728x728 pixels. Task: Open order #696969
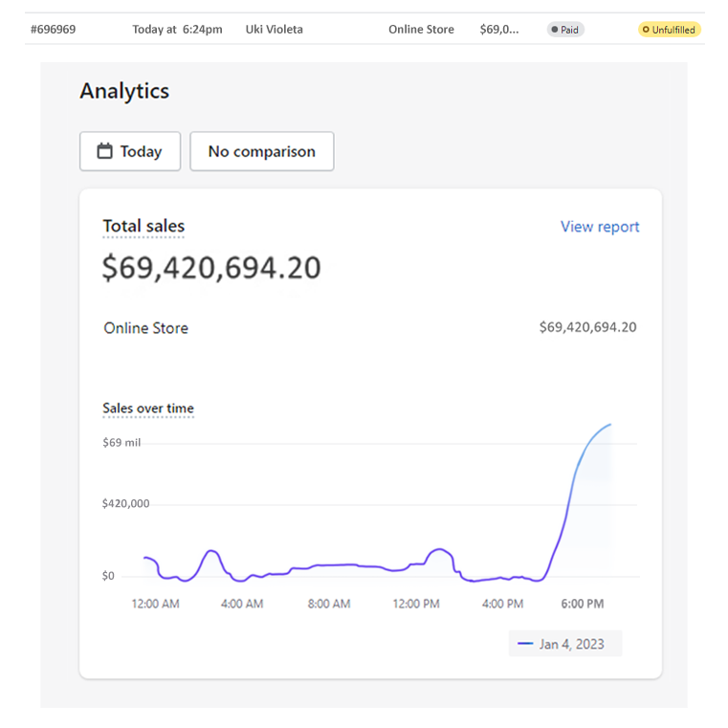tap(53, 30)
